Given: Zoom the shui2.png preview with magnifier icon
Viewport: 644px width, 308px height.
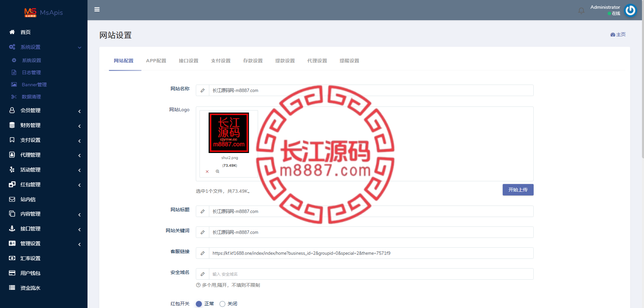Looking at the screenshot, I should [x=218, y=172].
